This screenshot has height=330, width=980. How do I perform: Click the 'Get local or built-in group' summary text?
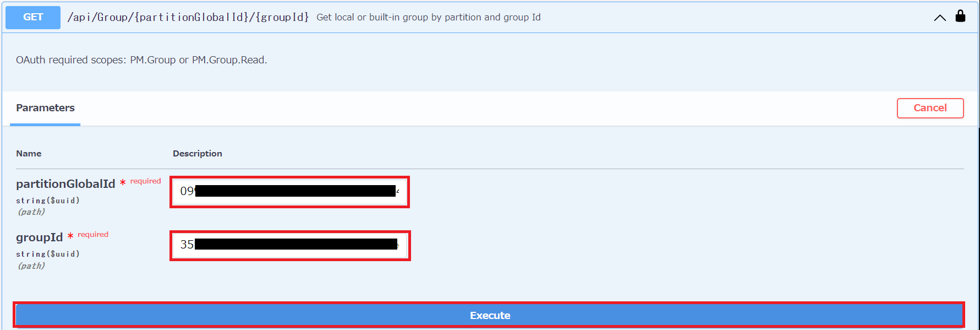pos(429,17)
